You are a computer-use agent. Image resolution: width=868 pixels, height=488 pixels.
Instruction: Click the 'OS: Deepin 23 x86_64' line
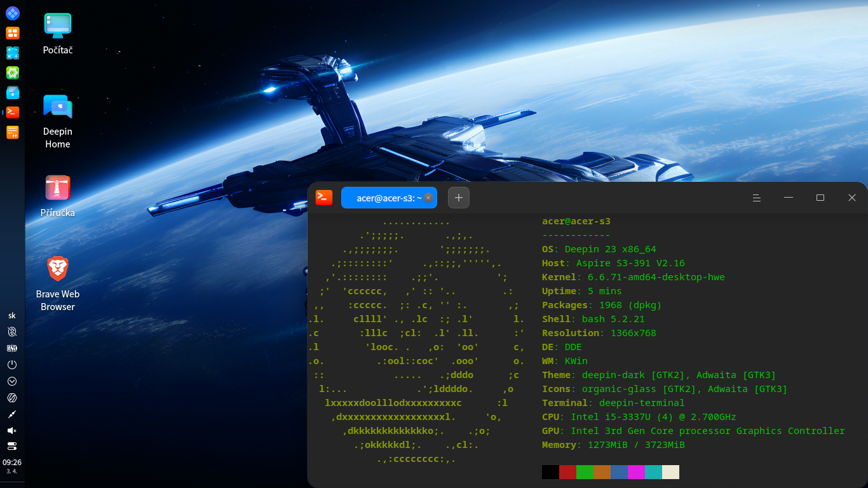(599, 249)
